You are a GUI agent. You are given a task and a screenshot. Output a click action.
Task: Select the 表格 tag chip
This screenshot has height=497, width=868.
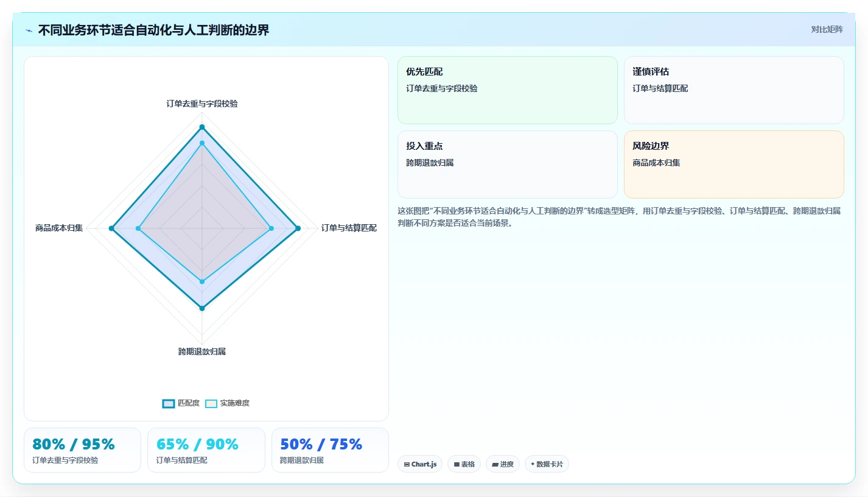coord(464,464)
